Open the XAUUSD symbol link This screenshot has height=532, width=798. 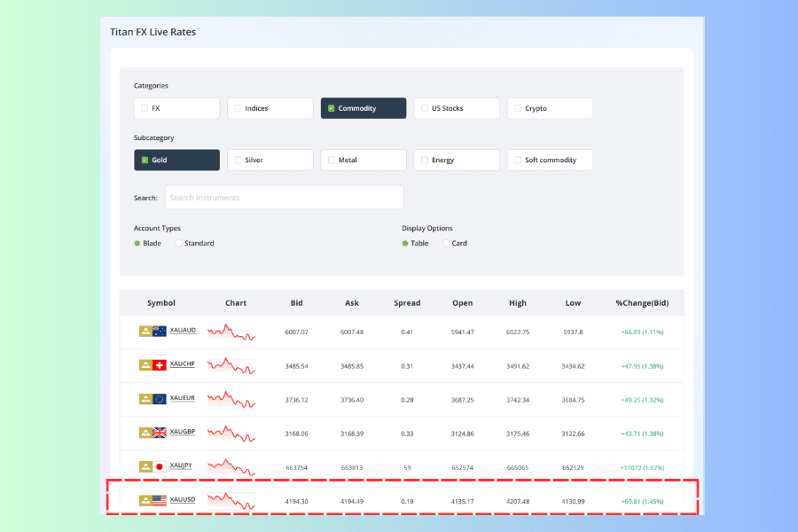pos(182,500)
